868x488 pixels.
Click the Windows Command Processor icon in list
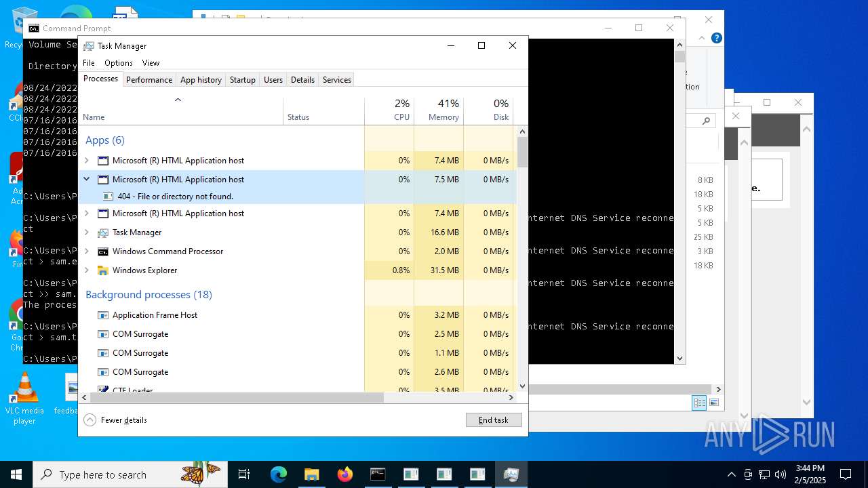103,251
